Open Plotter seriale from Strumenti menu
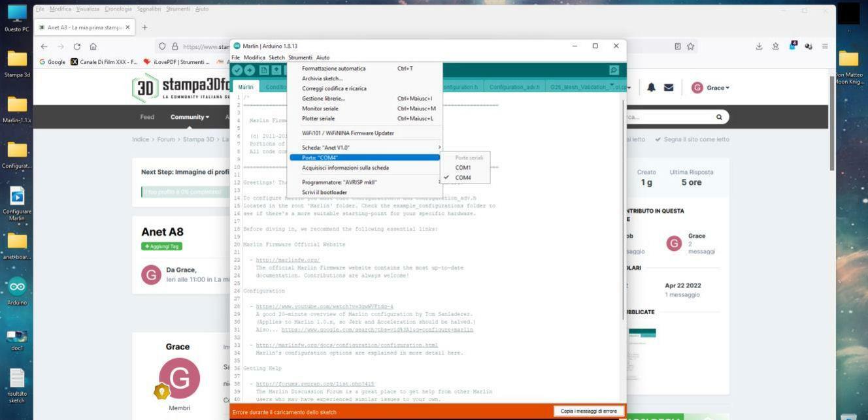Viewport: 868px width, 420px height. [x=365, y=118]
